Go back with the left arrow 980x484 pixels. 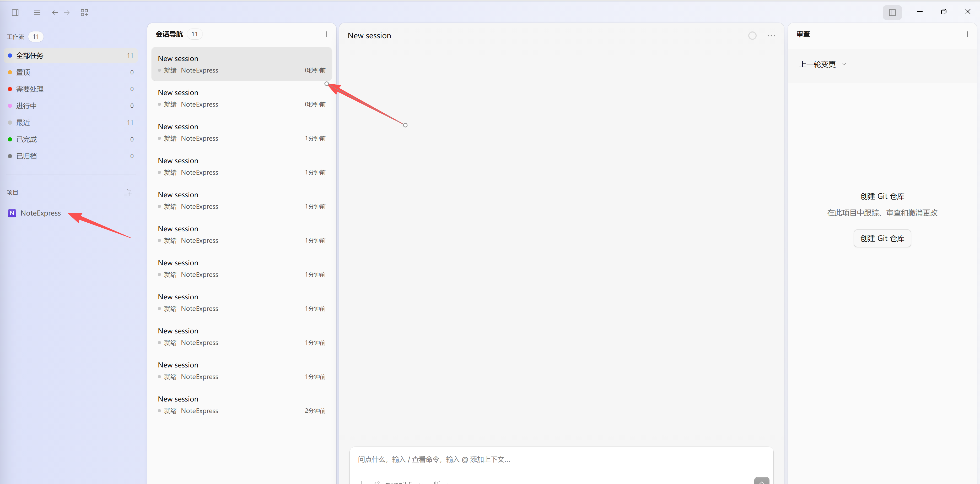55,13
